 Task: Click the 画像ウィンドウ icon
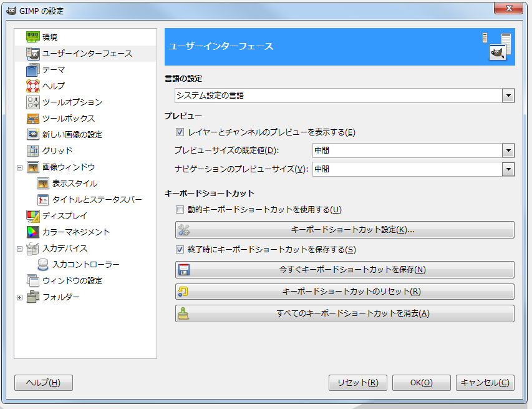(x=33, y=167)
